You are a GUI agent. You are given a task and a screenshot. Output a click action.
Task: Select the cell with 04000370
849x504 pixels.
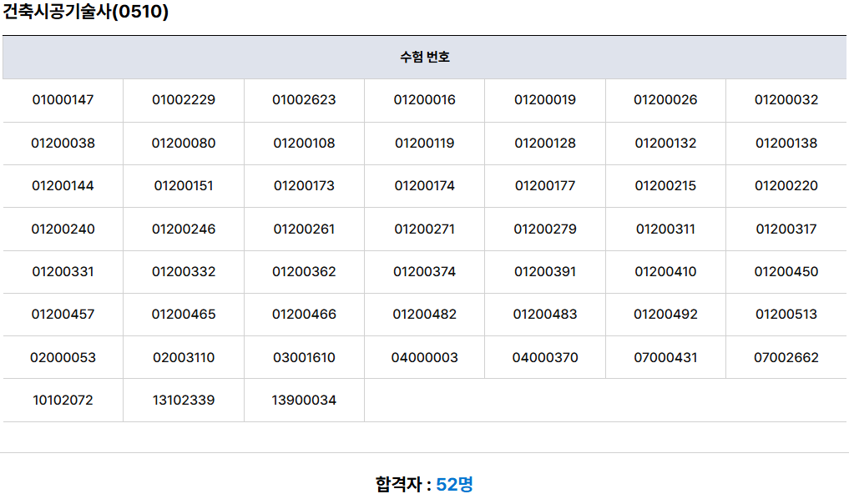click(545, 358)
